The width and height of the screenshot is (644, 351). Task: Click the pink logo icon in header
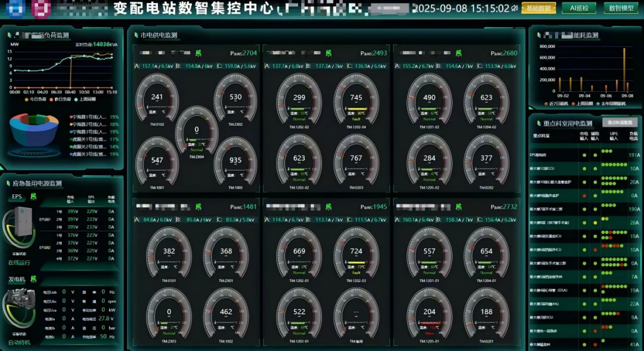(41, 8)
